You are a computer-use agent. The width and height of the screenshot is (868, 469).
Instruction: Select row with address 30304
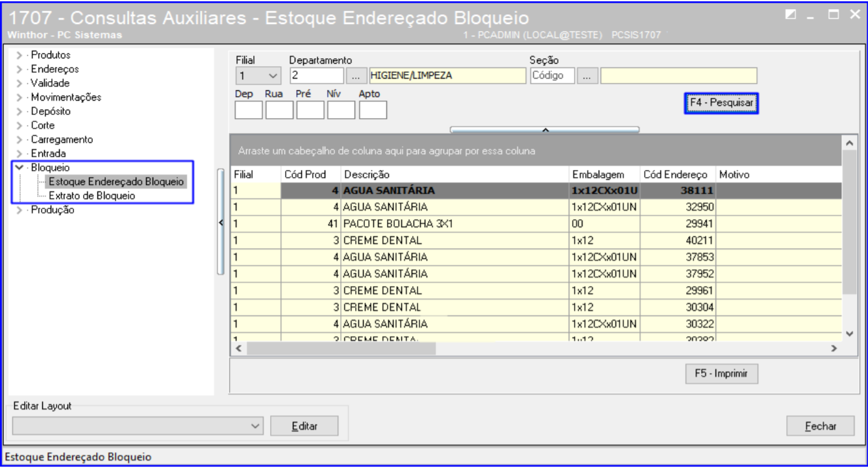point(536,307)
